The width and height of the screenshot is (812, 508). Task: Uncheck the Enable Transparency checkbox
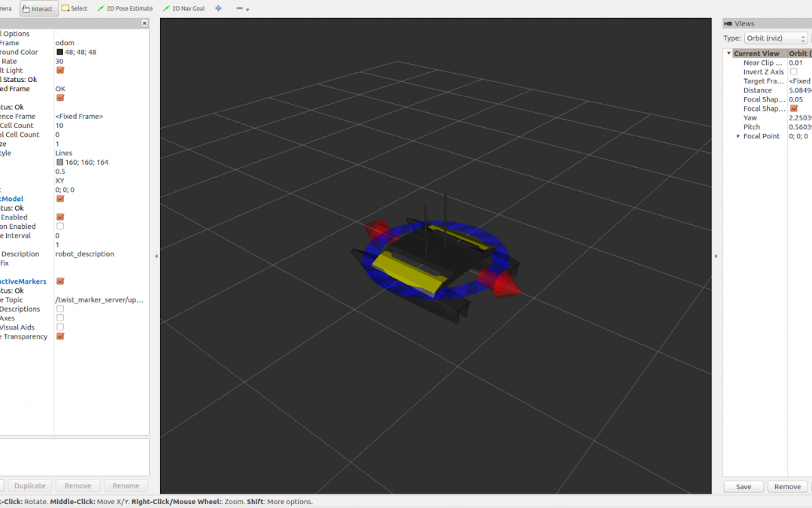tap(60, 336)
